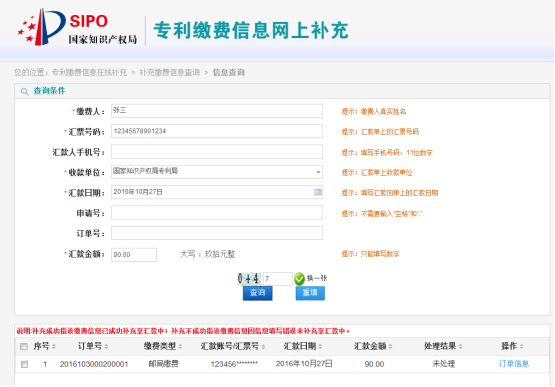The width and height of the screenshot is (555, 387).
Task: Click the 123456******** account cell
Action: 234,364
